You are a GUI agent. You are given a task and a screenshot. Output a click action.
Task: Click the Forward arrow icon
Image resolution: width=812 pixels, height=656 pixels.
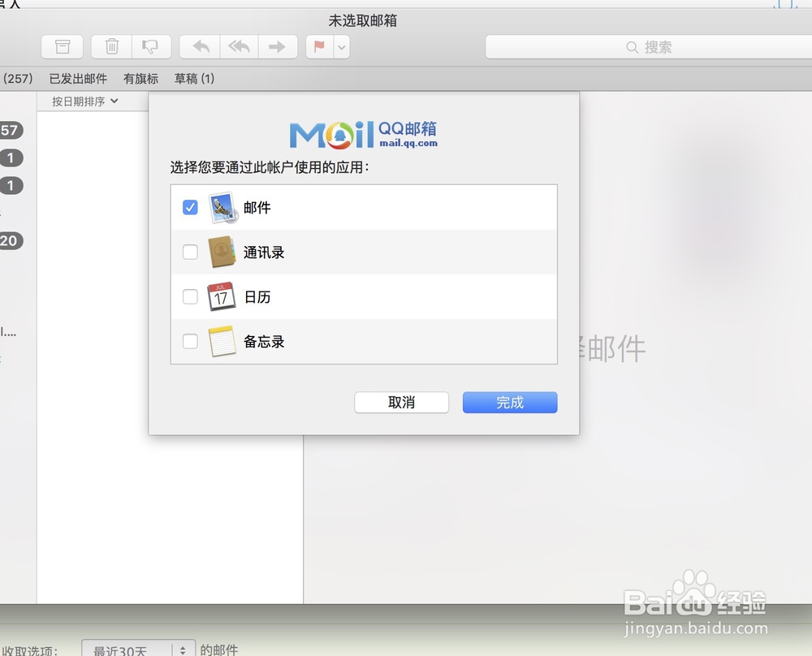pos(278,47)
